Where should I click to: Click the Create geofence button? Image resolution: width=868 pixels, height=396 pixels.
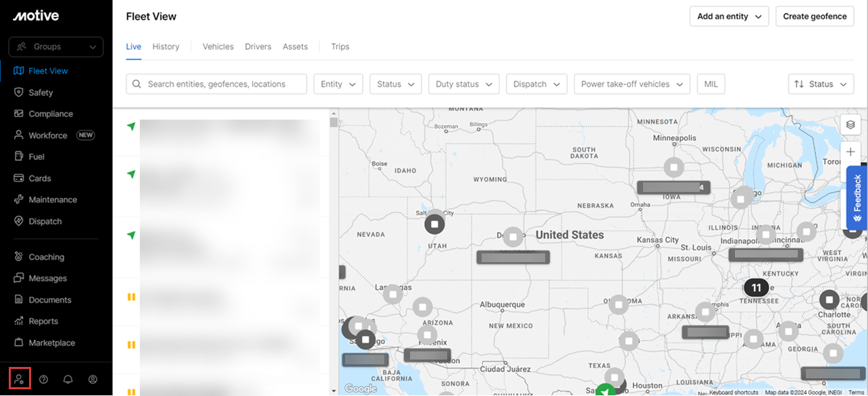815,17
